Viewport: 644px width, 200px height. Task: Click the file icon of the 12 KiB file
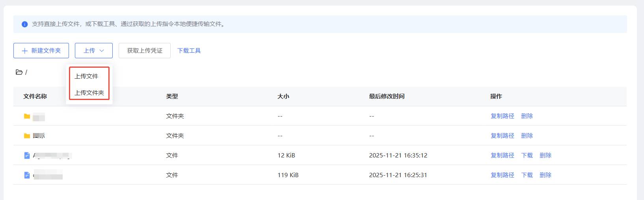[27, 156]
